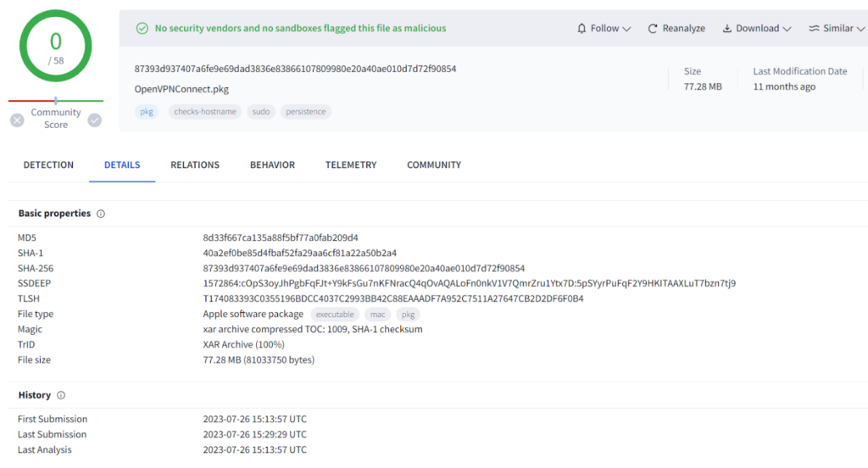
Task: Click the Similar files icon
Action: click(814, 29)
